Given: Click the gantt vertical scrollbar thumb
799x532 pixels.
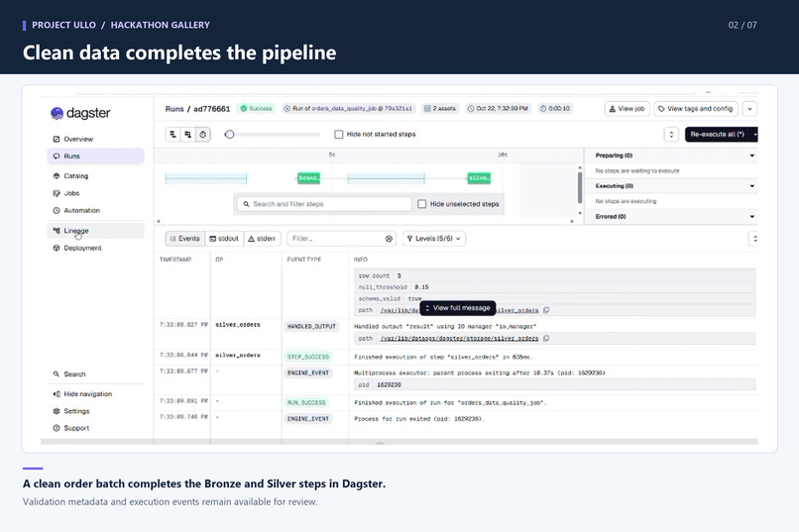Looking at the screenshot, I should point(580,188).
